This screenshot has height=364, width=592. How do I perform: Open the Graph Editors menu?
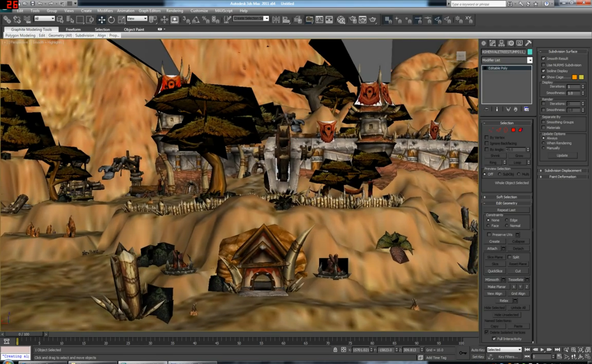click(149, 11)
